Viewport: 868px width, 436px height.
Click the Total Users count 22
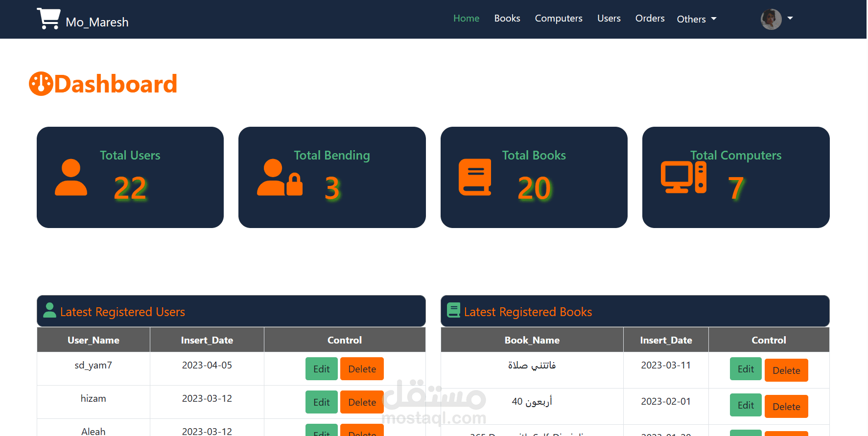coord(130,188)
